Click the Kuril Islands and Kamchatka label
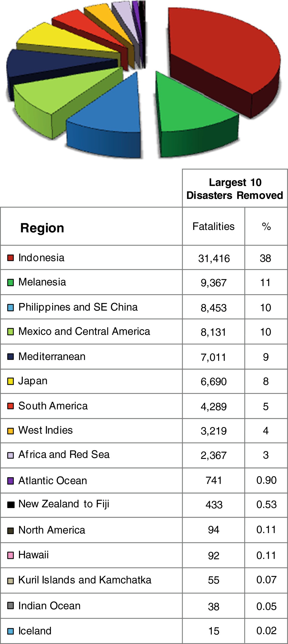 pos(85,580)
